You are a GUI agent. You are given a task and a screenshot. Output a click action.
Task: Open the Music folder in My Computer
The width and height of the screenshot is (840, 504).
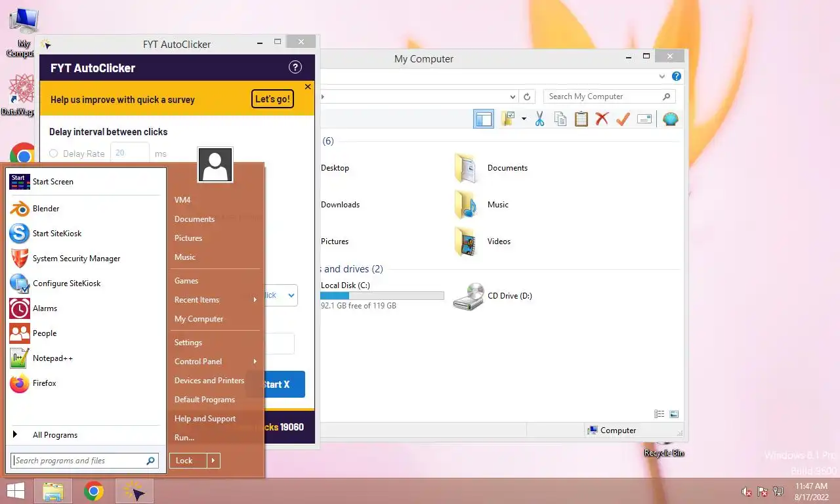click(482, 205)
